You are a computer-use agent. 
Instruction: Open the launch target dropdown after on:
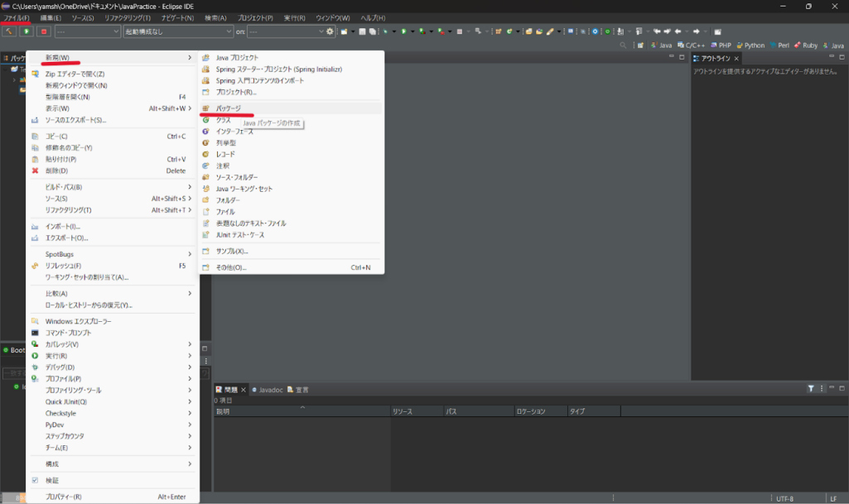tap(286, 31)
